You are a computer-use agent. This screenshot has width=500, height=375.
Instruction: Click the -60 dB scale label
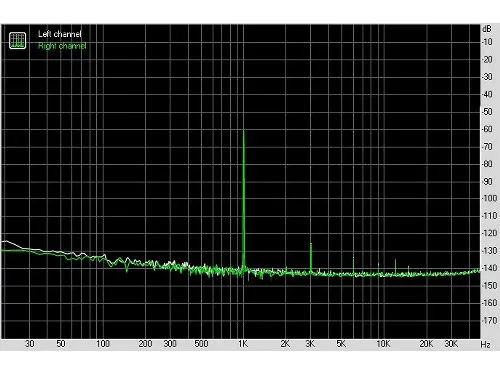[487, 129]
